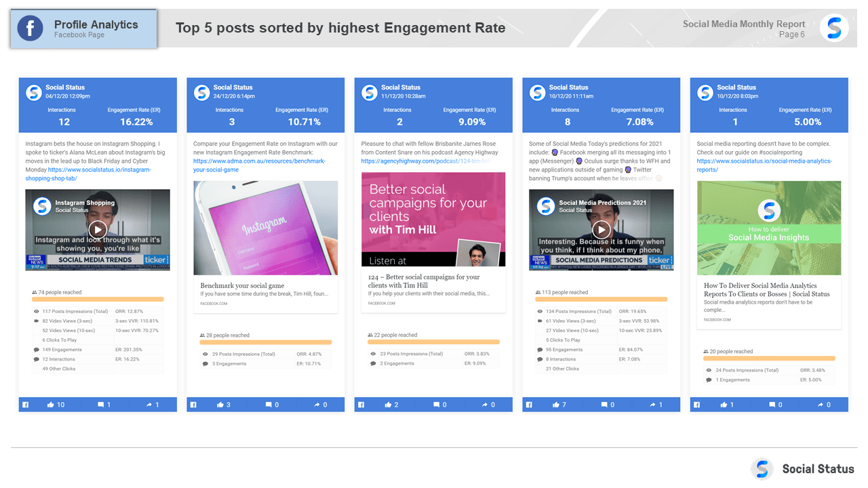The height and width of the screenshot is (488, 868).
Task: Click the 49 Other Clicks row
Action: pyautogui.click(x=98, y=369)
